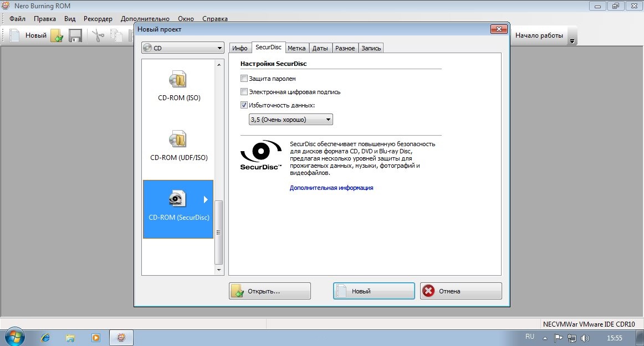Open the Windows Start menu
The width and height of the screenshot is (644, 346).
14,337
